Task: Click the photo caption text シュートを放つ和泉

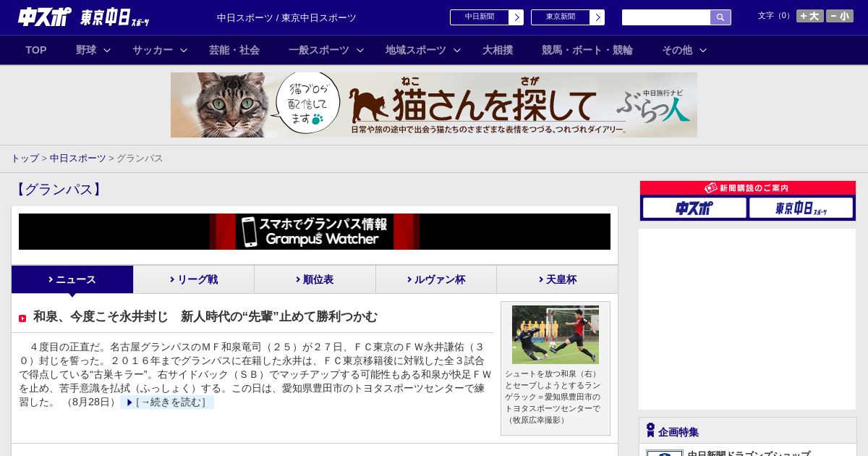Action: (551, 373)
